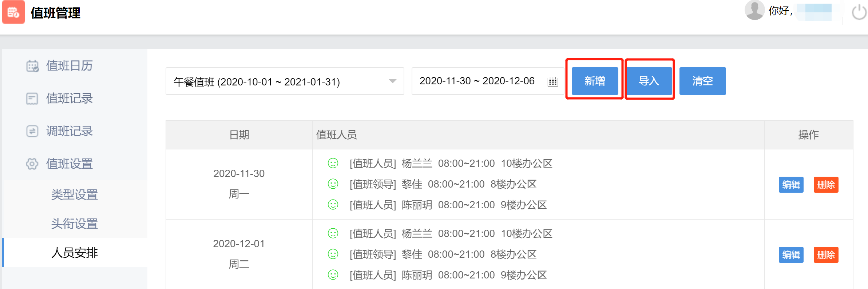Screen dimensions: 868x289
Task: Click the 值班日历 calendar icon
Action: tap(32, 66)
